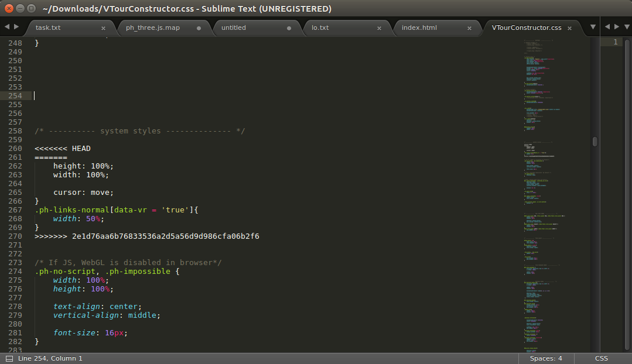632x364 pixels.
Task: Open second pane's tab list dropdown
Action: pyautogui.click(x=627, y=27)
